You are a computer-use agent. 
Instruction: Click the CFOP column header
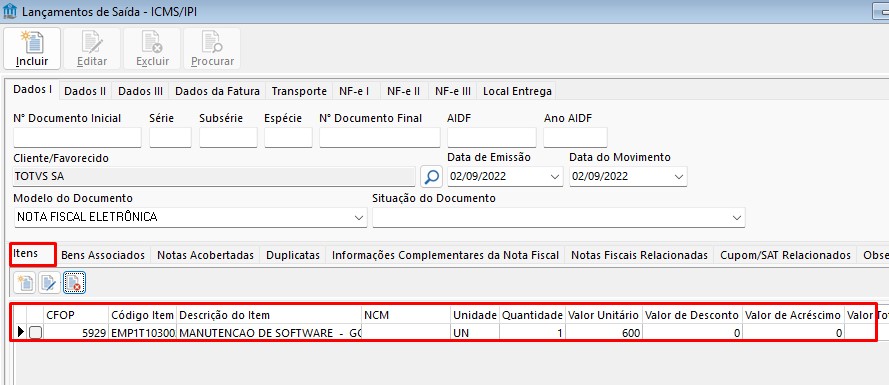pos(76,315)
